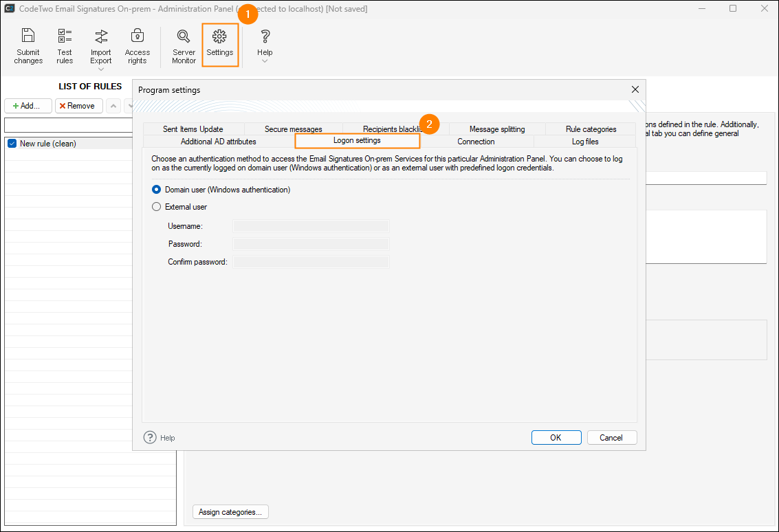This screenshot has width=779, height=532.
Task: Switch to the Connection tab
Action: [x=476, y=142]
